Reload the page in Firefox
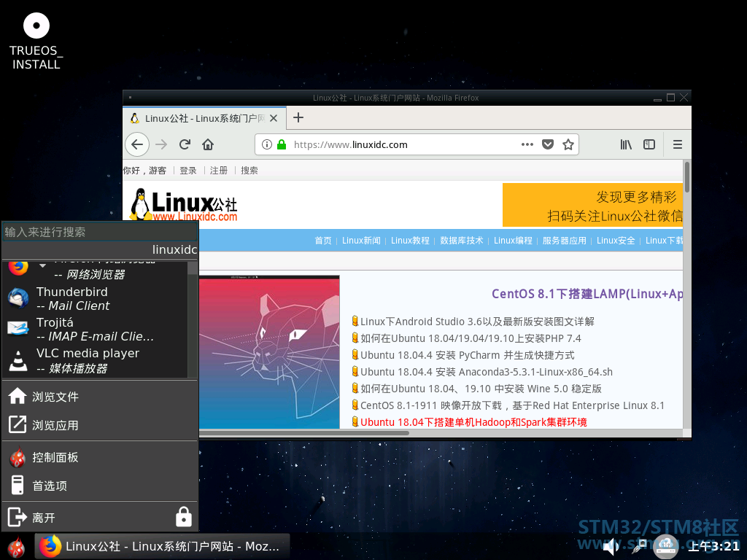747x560 pixels. pyautogui.click(x=185, y=144)
